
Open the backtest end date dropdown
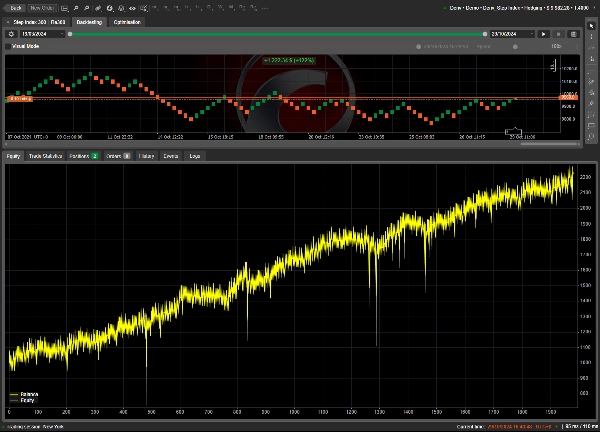coord(512,34)
